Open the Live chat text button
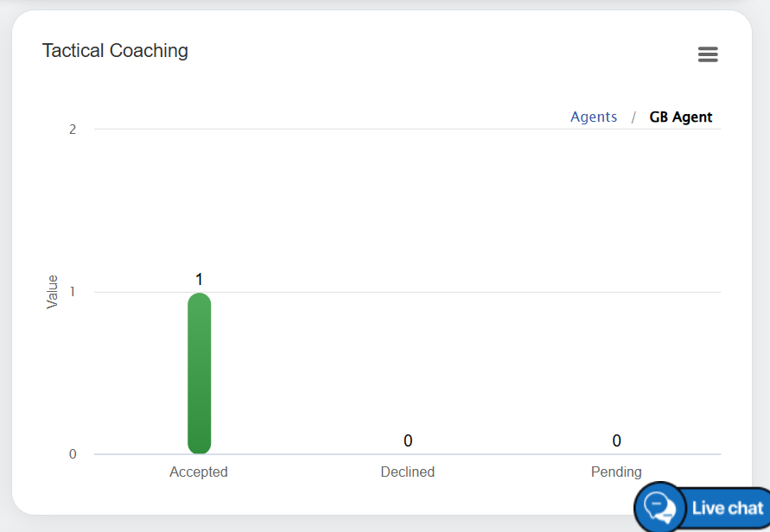This screenshot has height=532, width=770. 727,508
